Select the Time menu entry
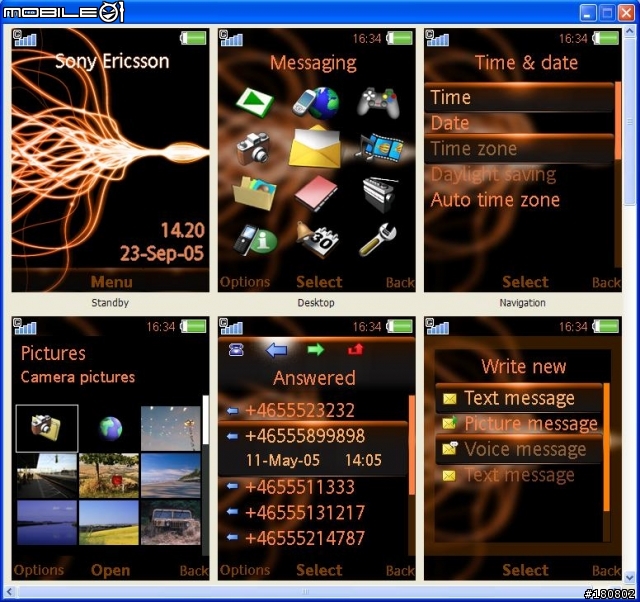 point(519,98)
